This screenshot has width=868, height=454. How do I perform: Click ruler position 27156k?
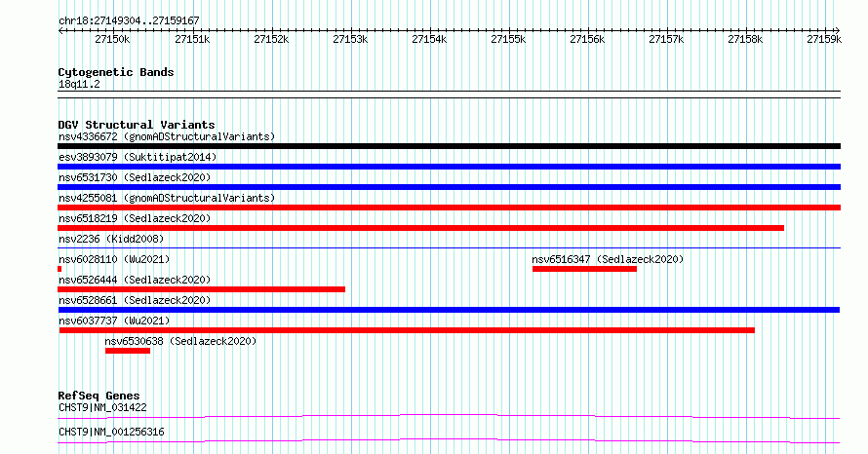click(587, 39)
